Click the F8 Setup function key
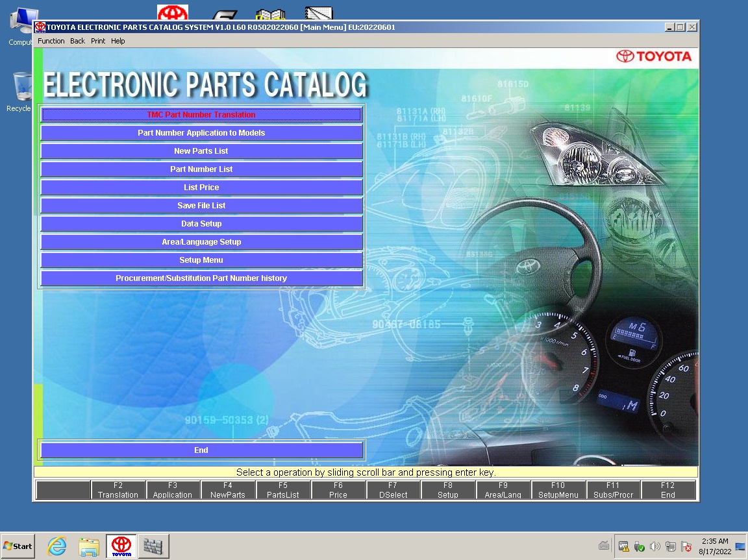748x560 pixels. pos(448,490)
